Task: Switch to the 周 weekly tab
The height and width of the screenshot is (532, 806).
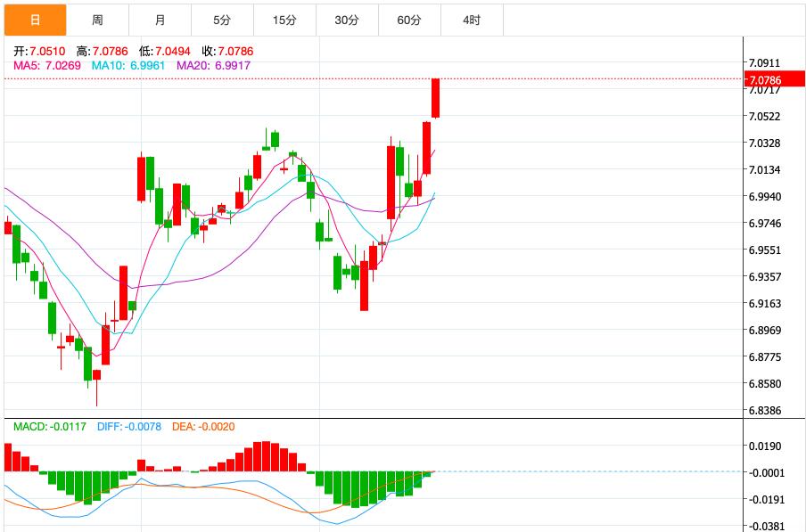Action: pyautogui.click(x=98, y=20)
